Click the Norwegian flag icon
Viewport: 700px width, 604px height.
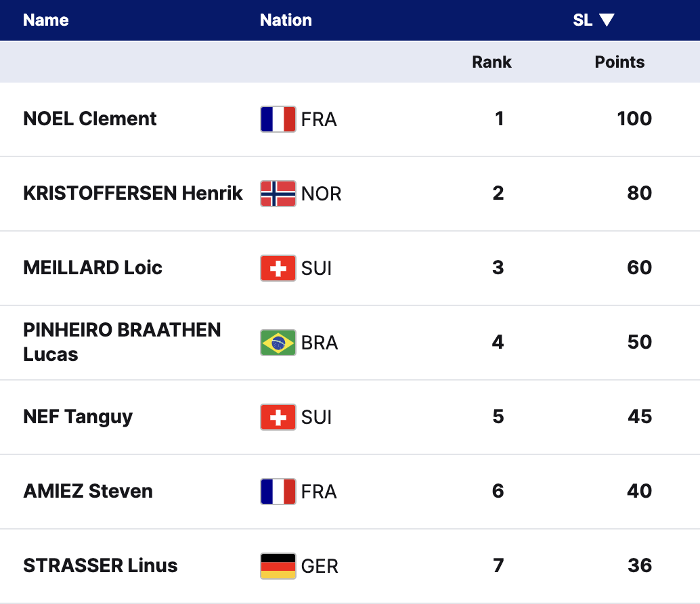point(278,194)
